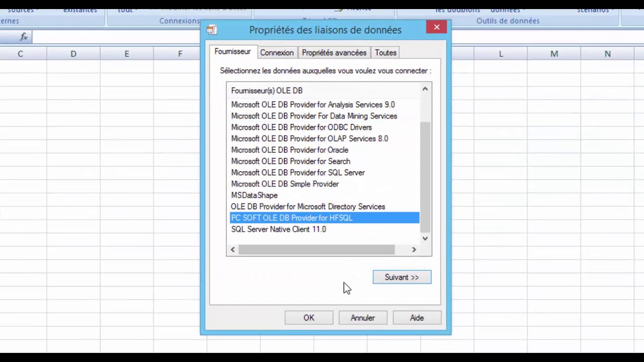The height and width of the screenshot is (362, 644).
Task: Select Microsoft OLE DB Provider for Search
Action: 291,161
